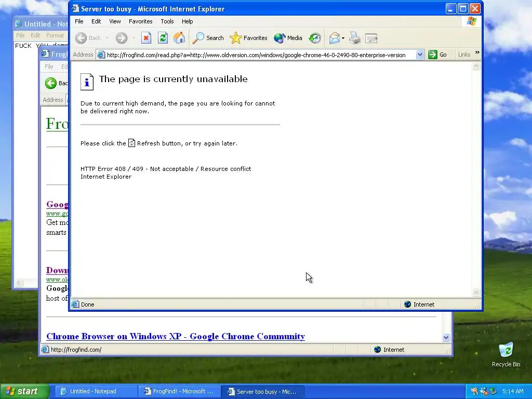Click the info page icon beside the error heading
Viewport: 532px width, 399px height.
pos(87,82)
